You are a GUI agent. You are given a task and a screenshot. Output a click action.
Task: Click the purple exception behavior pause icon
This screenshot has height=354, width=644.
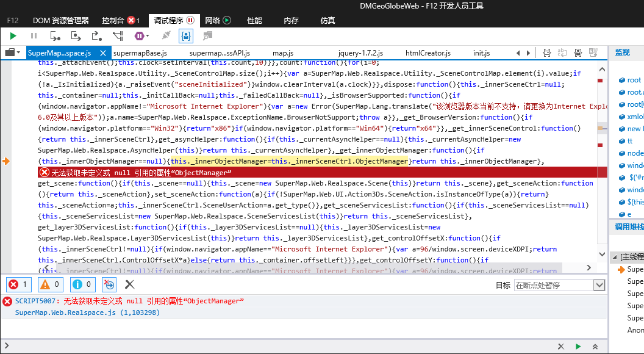click(139, 36)
